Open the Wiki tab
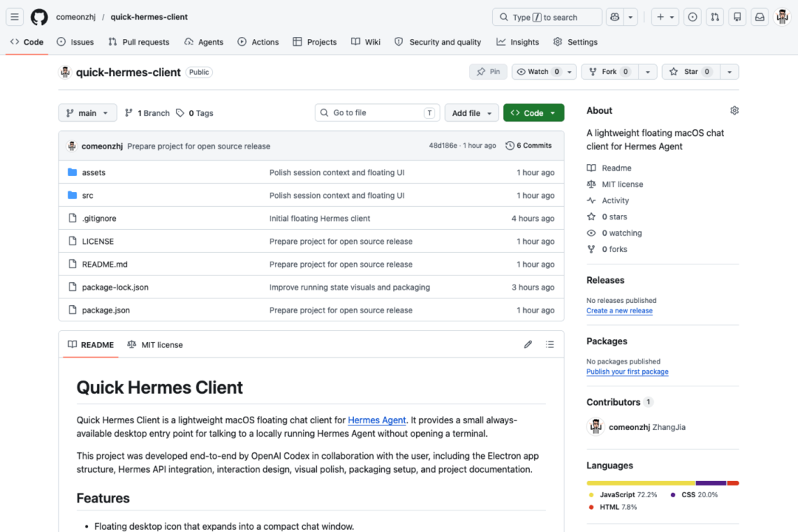Screen dimensions: 798x532 click(366, 41)
